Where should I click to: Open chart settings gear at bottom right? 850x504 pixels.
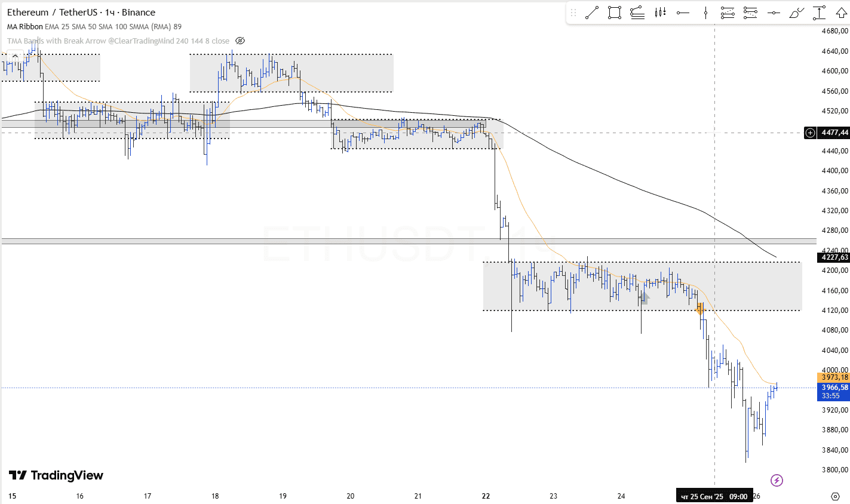pos(835,496)
